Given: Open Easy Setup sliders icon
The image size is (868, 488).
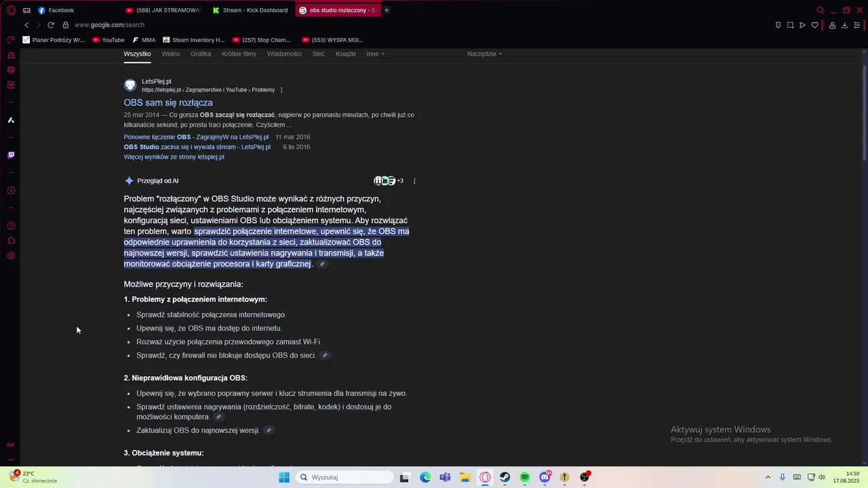Looking at the screenshot, I should 857,25.
